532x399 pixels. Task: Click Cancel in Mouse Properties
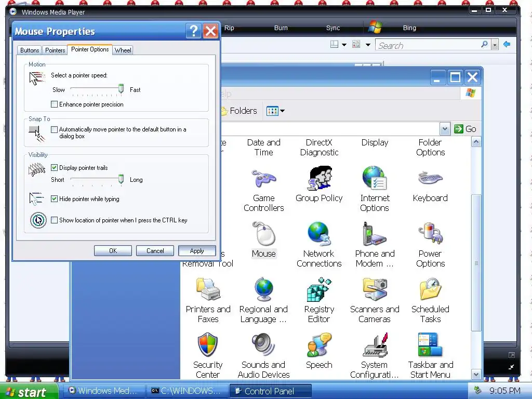(x=155, y=251)
